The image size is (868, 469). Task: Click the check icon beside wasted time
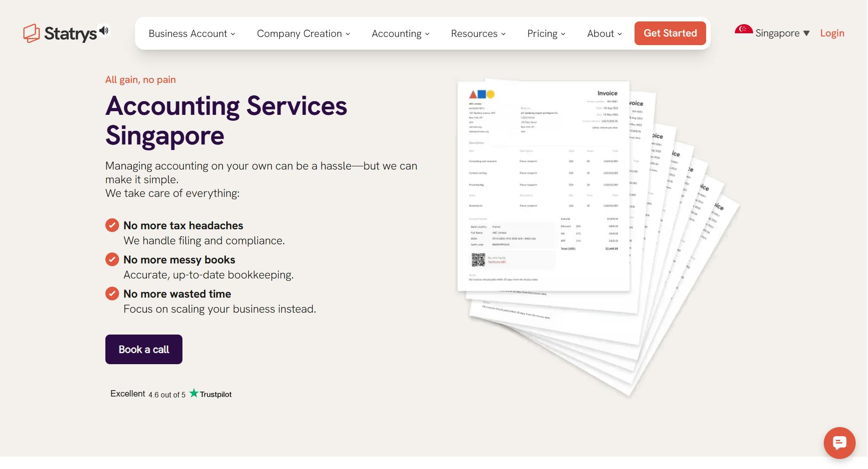pyautogui.click(x=112, y=294)
